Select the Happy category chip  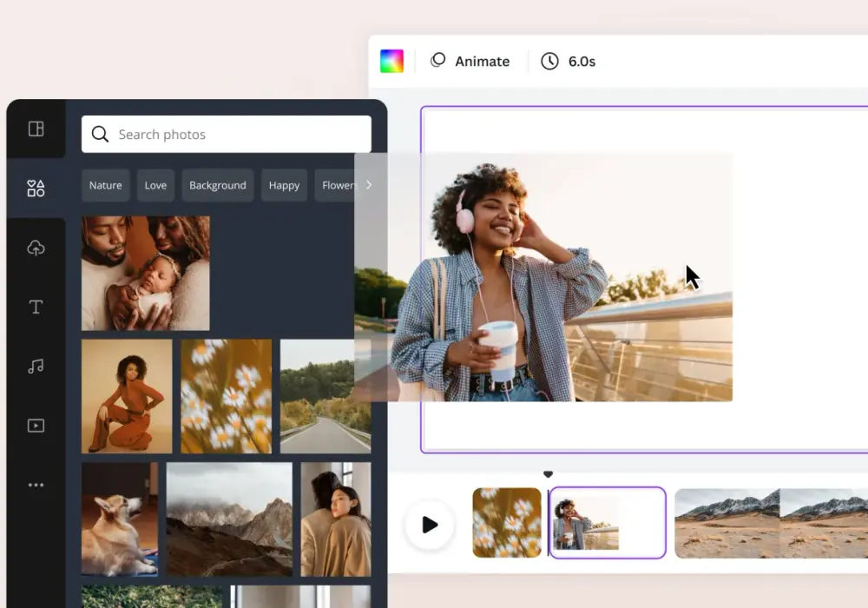click(x=284, y=185)
